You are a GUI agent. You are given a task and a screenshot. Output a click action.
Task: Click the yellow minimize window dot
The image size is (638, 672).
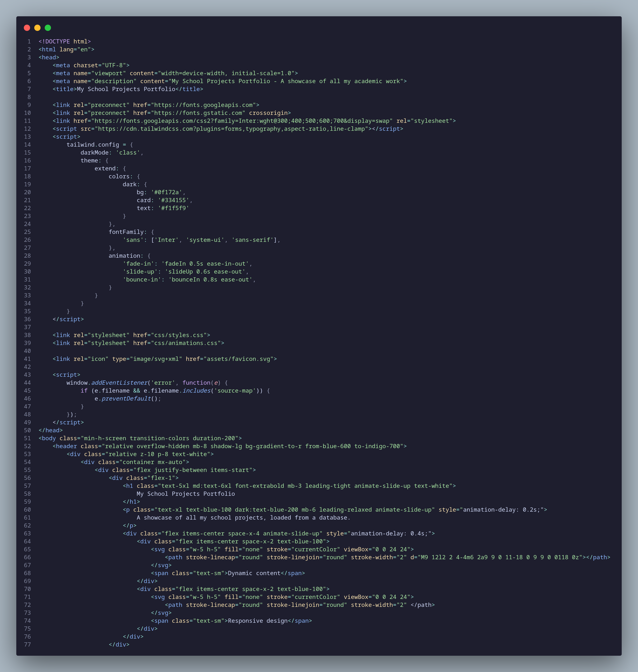[x=37, y=28]
